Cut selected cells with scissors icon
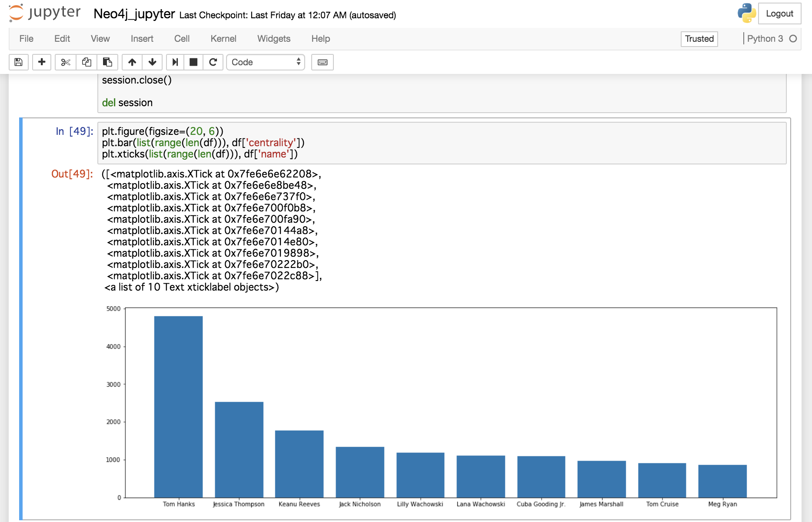812x522 pixels. point(66,62)
